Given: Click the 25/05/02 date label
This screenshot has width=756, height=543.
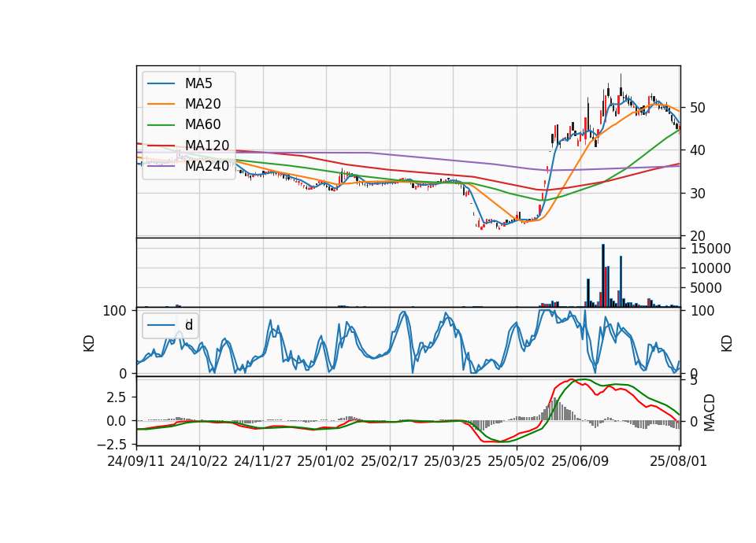Looking at the screenshot, I should (517, 461).
